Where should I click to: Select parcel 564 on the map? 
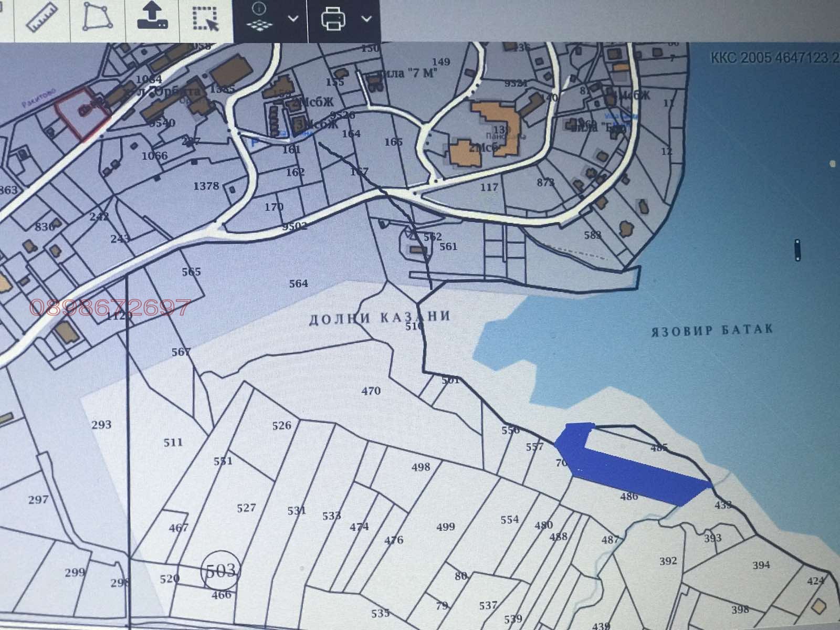click(x=298, y=283)
